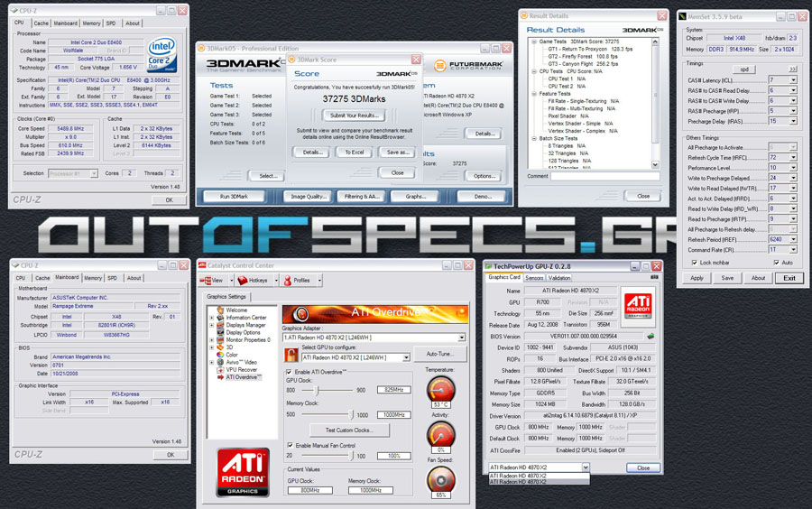Click the Fan Speed gauge in ATI Overdrive
The image size is (812, 509).
(x=440, y=480)
